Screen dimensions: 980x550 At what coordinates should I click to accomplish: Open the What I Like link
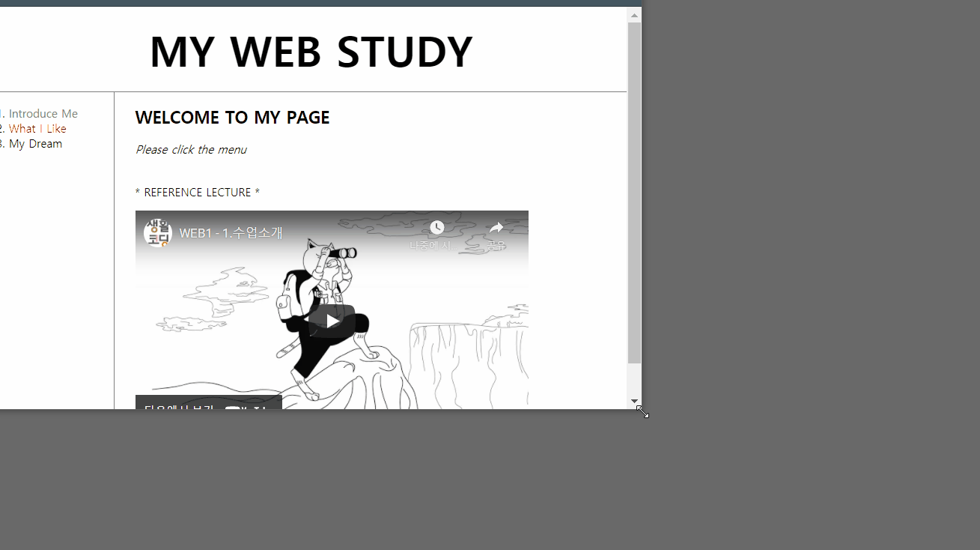coord(37,129)
